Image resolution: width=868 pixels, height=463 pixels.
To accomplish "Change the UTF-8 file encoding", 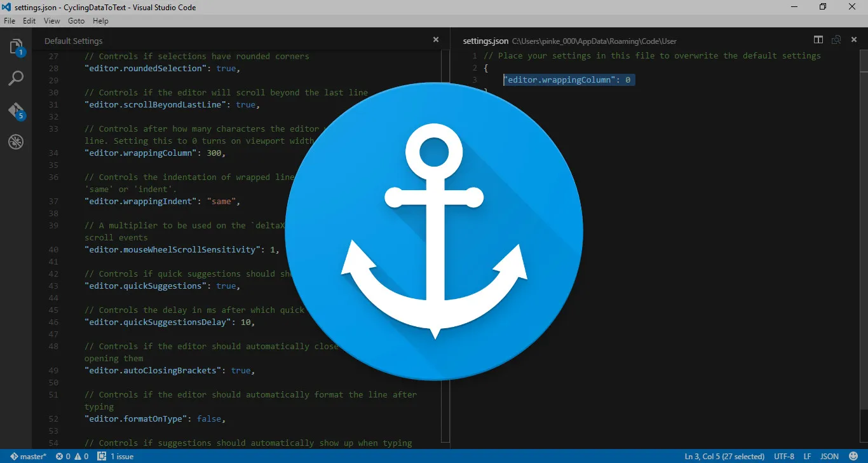I will [784, 456].
